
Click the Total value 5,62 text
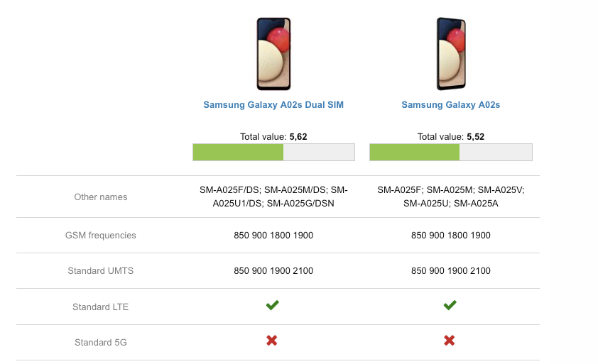pyautogui.click(x=273, y=137)
